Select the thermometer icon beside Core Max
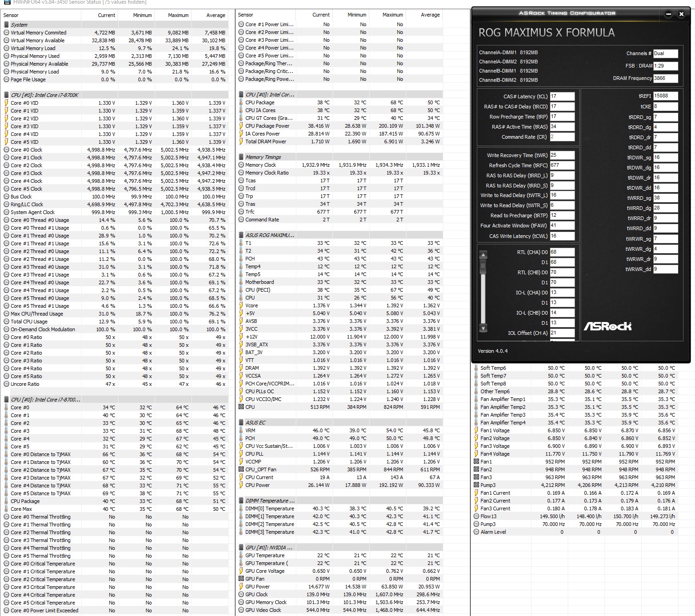Image resolution: width=695 pixels, height=616 pixels. click(x=6, y=509)
